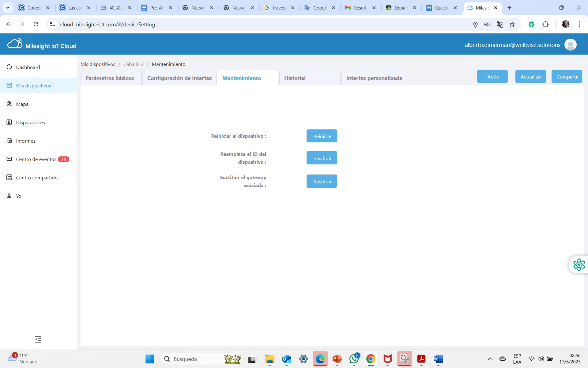This screenshot has width=588, height=368.
Task: Open the Dashboard sidebar icon
Action: [9, 67]
